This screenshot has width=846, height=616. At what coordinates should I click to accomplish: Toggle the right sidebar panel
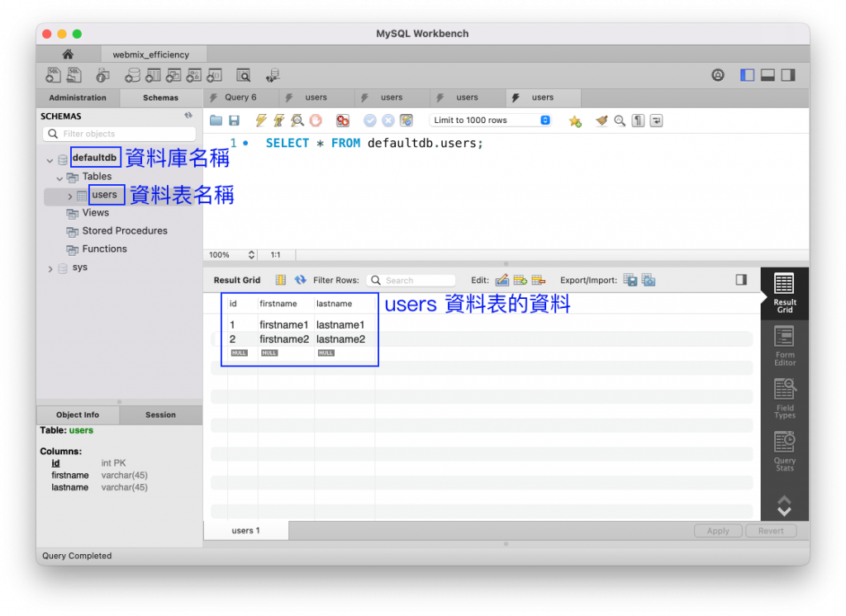point(788,75)
